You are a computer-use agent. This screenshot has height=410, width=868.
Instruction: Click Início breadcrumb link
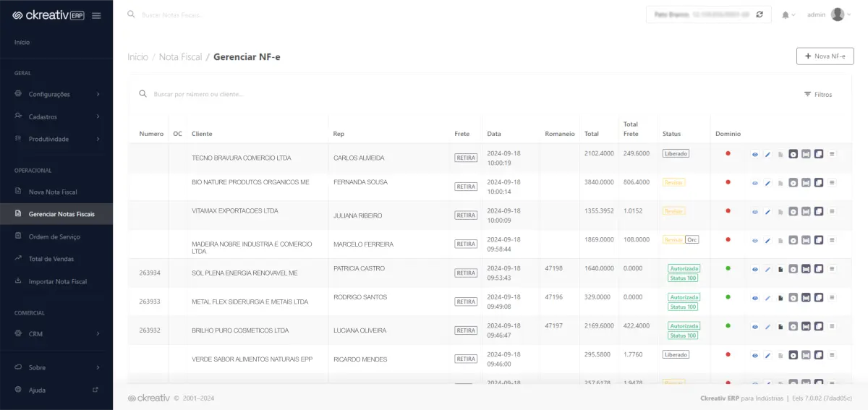coord(137,56)
